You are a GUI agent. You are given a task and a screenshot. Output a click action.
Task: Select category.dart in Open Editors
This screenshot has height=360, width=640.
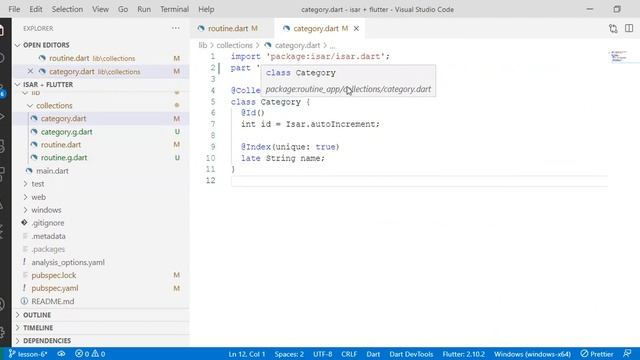[x=101, y=71]
